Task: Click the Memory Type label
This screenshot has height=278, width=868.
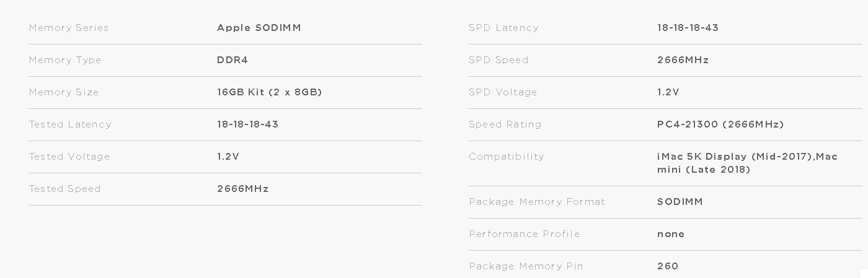Action: click(64, 60)
